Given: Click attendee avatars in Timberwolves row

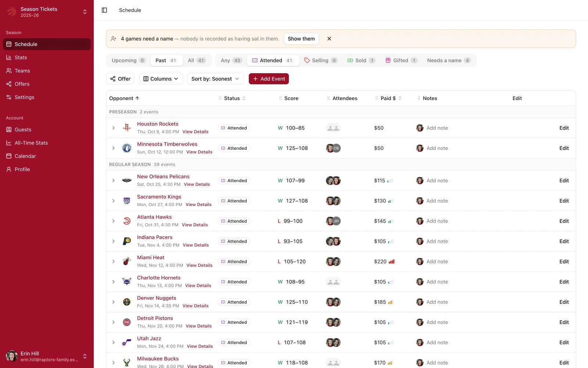Looking at the screenshot, I should [333, 148].
